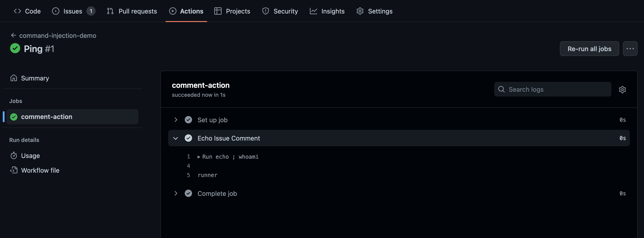The width and height of the screenshot is (644, 238).
Task: Expand the Set up job step
Action: (x=176, y=120)
